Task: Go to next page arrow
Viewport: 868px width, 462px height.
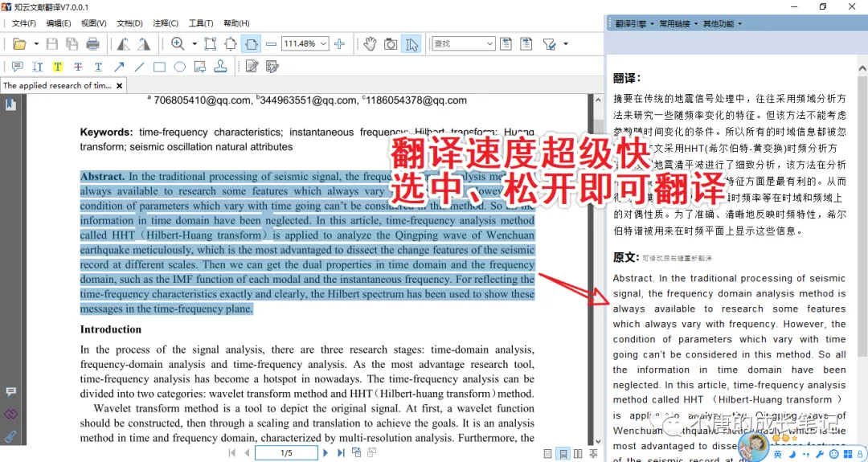Action: click(x=325, y=452)
